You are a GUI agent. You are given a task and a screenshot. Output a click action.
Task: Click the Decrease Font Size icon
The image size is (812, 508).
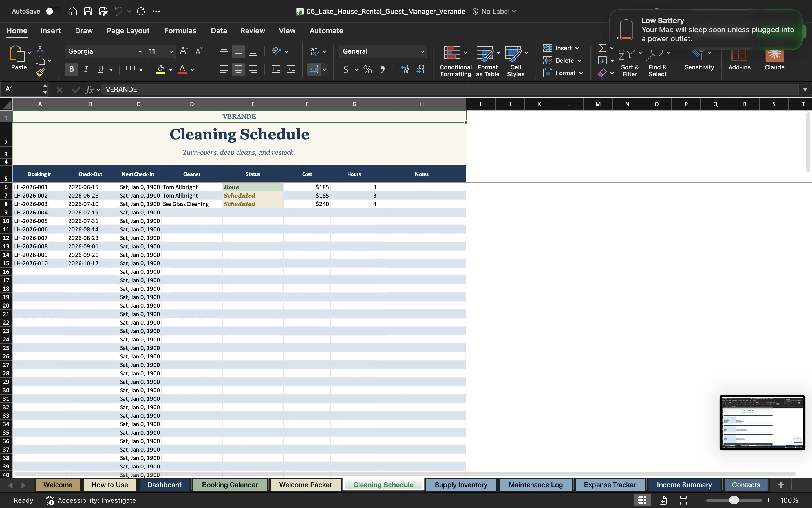(x=199, y=51)
